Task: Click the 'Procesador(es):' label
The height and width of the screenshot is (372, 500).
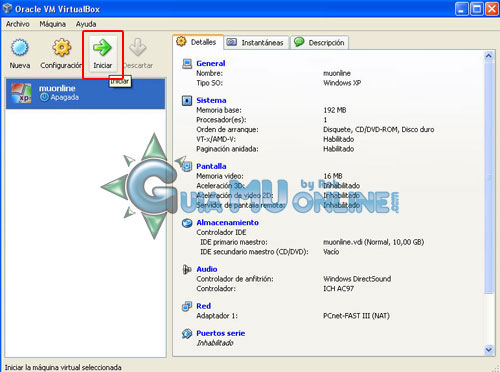Action: click(x=221, y=120)
